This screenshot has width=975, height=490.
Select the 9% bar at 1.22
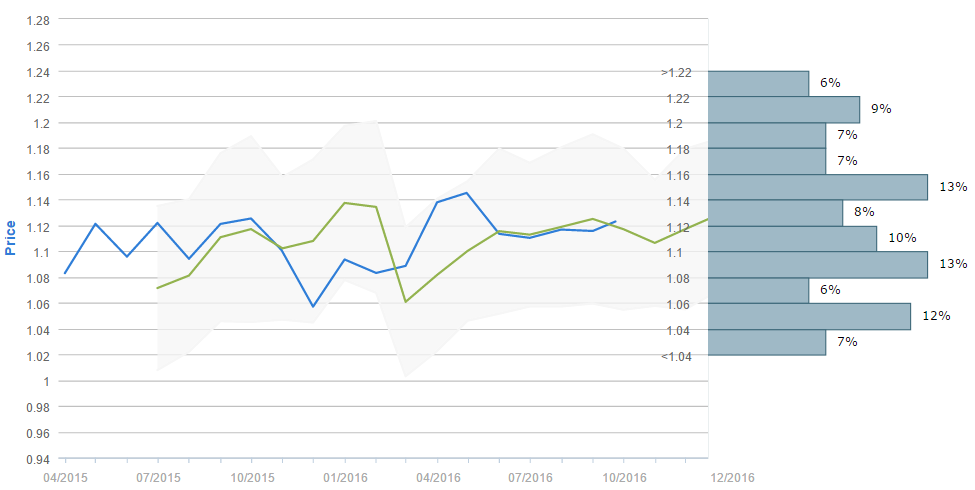tap(783, 109)
